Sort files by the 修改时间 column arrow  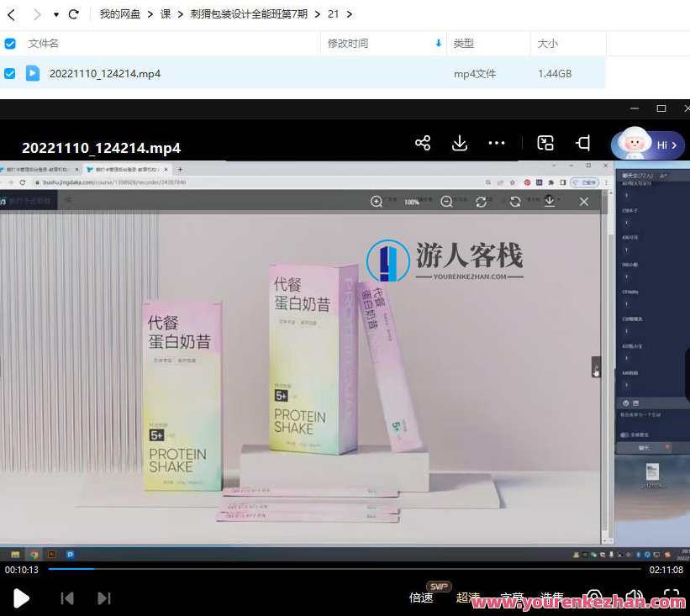point(438,43)
